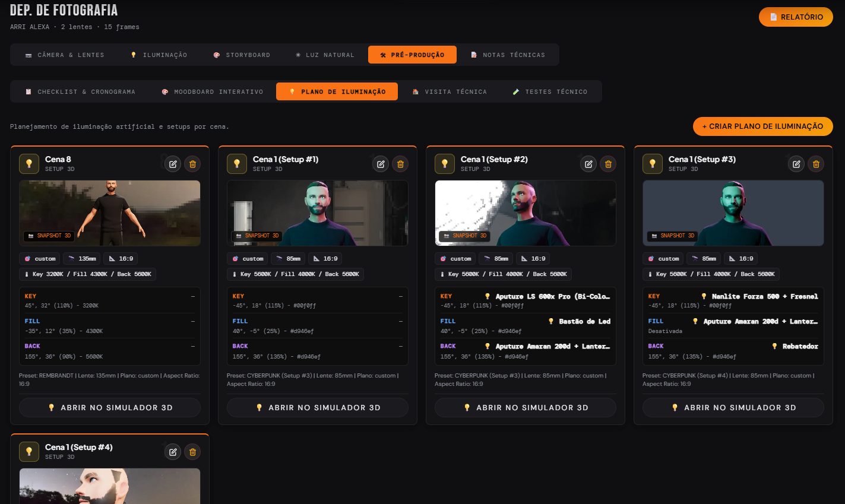
Task: Open the Visita Técnica sub-tab
Action: (450, 91)
